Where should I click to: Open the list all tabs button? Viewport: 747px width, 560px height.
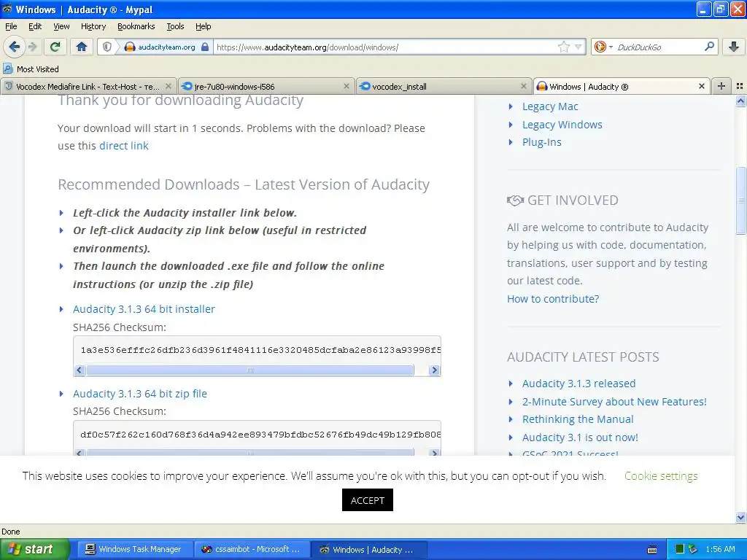(740, 86)
